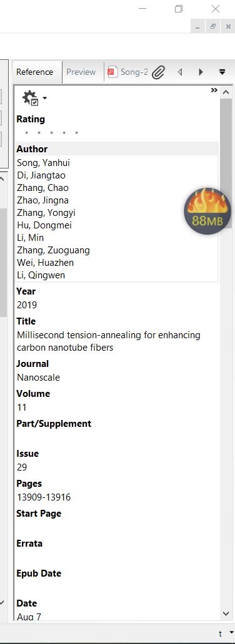Expand the gear icon dropdown arrow

44,98
